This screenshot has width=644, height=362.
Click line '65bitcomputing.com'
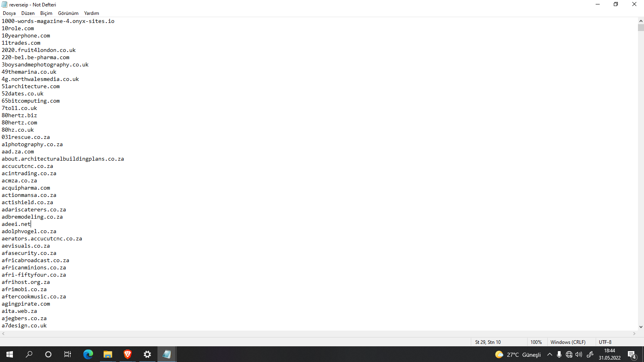tap(31, 101)
